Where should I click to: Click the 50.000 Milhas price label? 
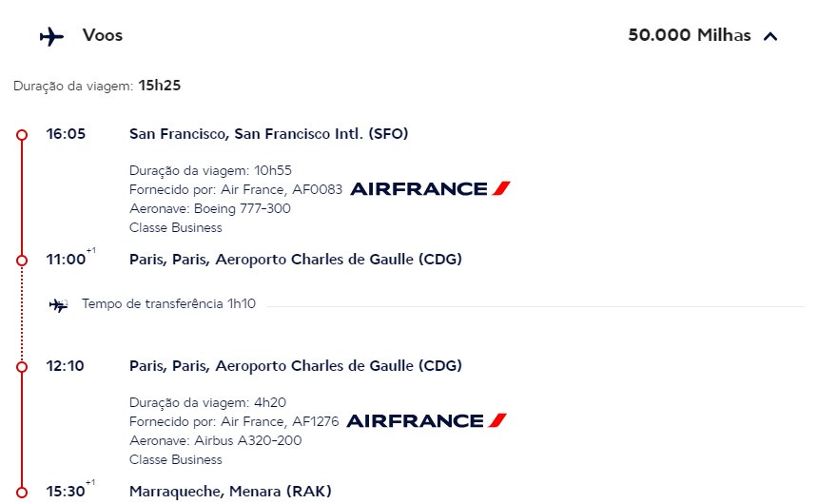pyautogui.click(x=690, y=35)
